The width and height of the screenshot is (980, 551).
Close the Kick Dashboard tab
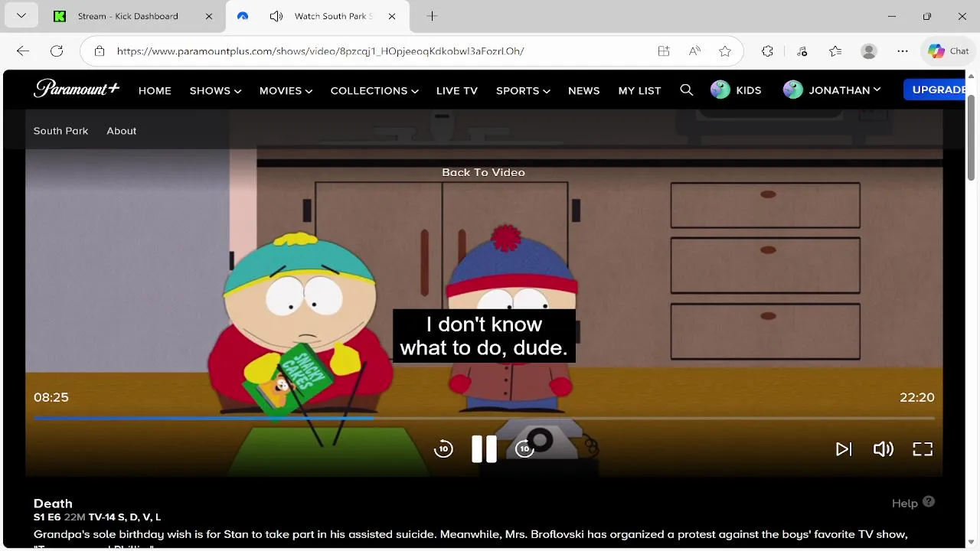(209, 16)
